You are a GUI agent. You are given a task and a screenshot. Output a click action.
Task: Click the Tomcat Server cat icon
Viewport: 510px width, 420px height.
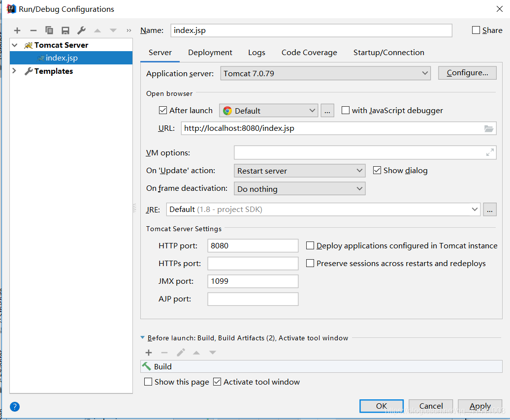pyautogui.click(x=28, y=45)
